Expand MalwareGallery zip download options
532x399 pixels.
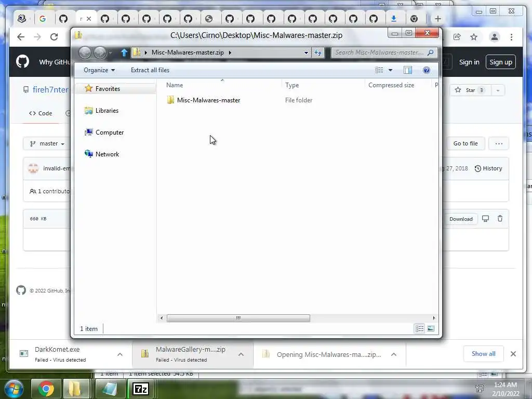tap(241, 354)
